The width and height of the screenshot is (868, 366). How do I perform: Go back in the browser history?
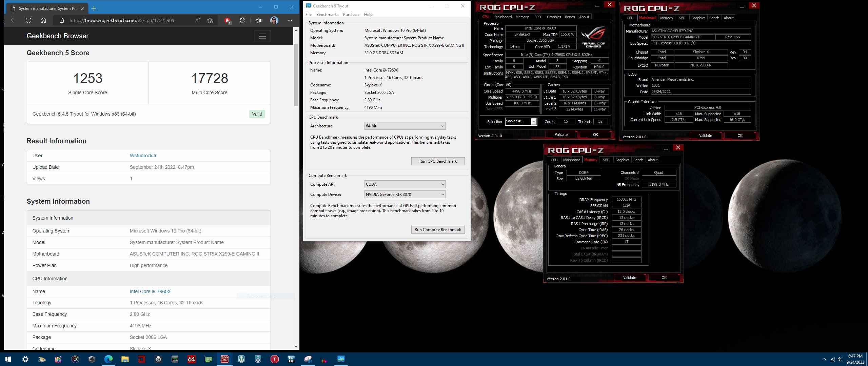pos(14,20)
